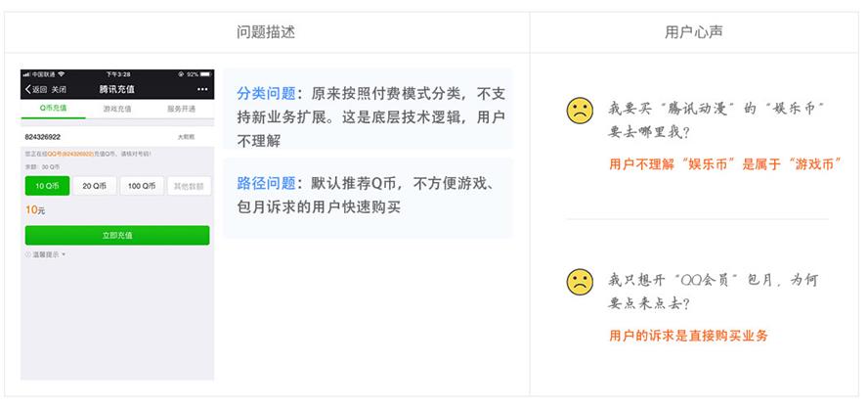Open the three-dots more menu
The height and width of the screenshot is (409, 868).
coord(202,89)
